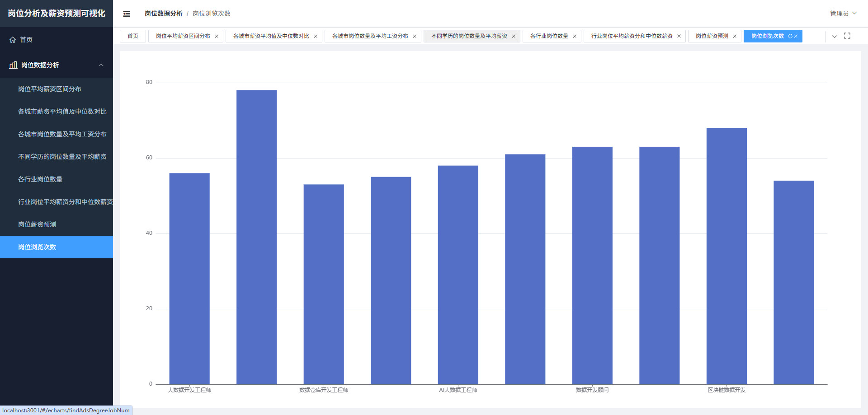This screenshot has width=868, height=415.
Task: Close the 岗位薪资预测 tab
Action: tap(735, 36)
